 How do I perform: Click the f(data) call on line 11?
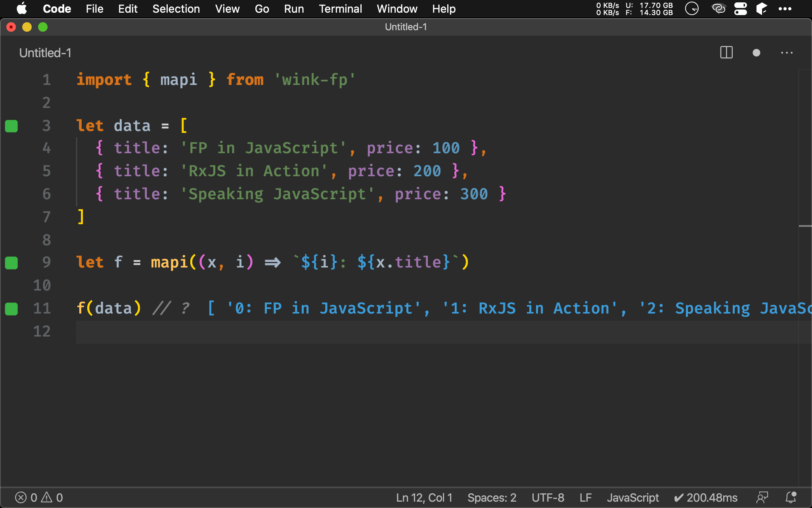tap(109, 308)
